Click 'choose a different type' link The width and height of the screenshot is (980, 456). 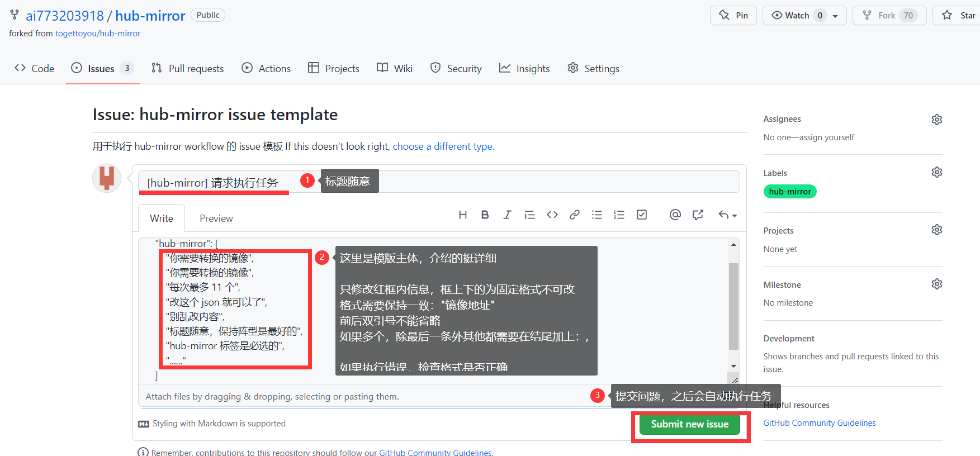[x=443, y=146]
